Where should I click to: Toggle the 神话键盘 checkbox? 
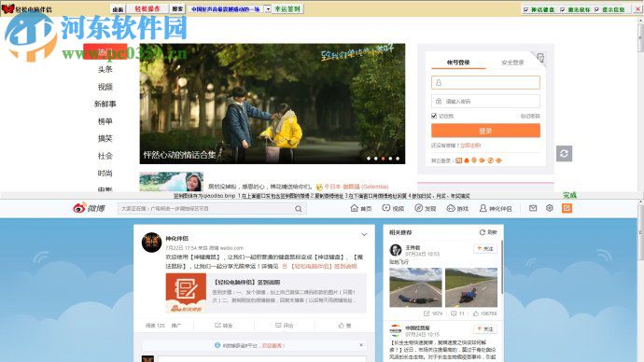pyautogui.click(x=525, y=9)
